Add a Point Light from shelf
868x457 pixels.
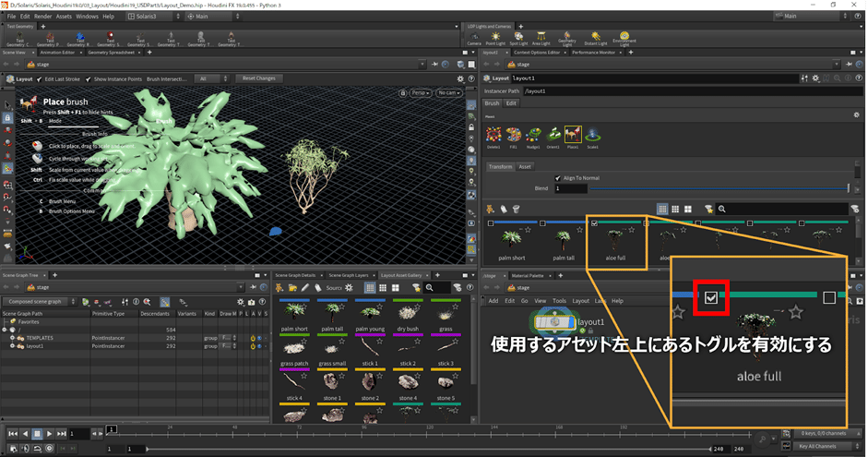(x=496, y=38)
